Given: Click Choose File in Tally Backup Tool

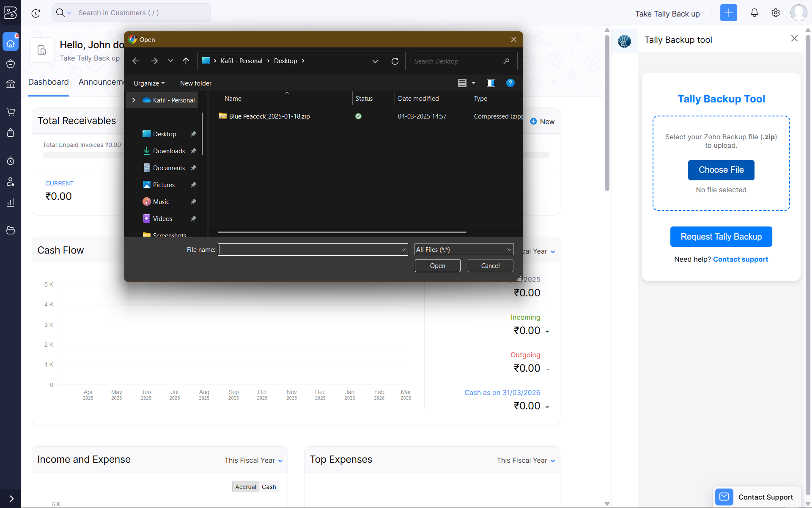Looking at the screenshot, I should [x=721, y=170].
